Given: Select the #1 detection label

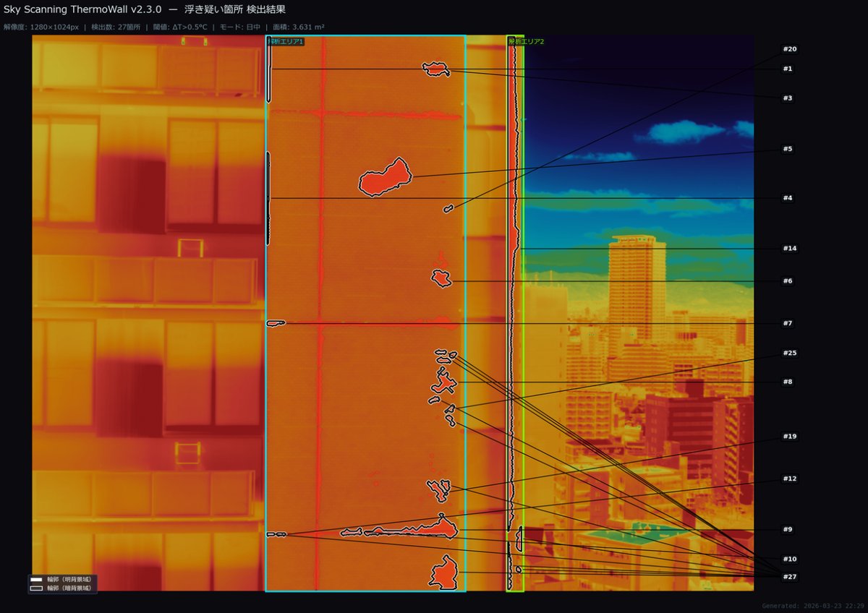Looking at the screenshot, I should [x=788, y=69].
